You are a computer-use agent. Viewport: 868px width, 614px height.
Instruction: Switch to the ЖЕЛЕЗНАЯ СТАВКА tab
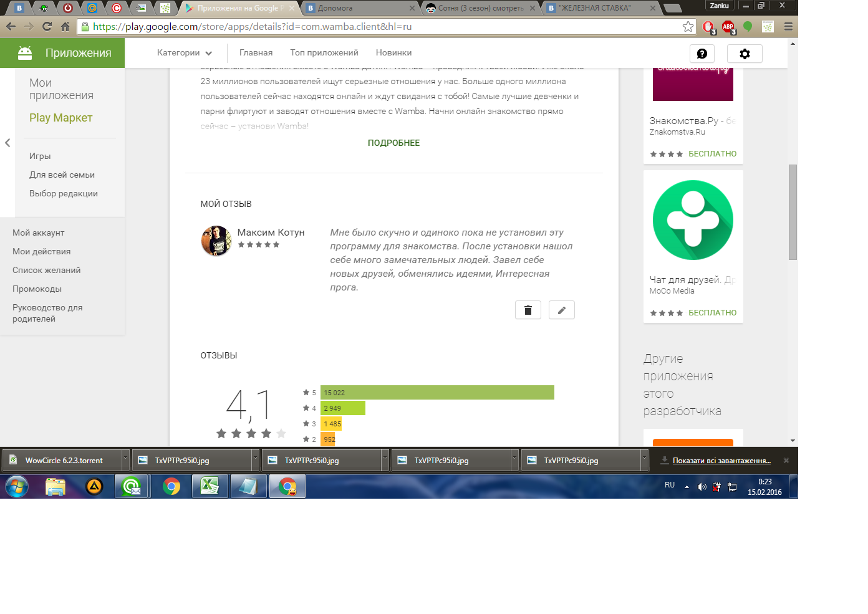tap(600, 8)
